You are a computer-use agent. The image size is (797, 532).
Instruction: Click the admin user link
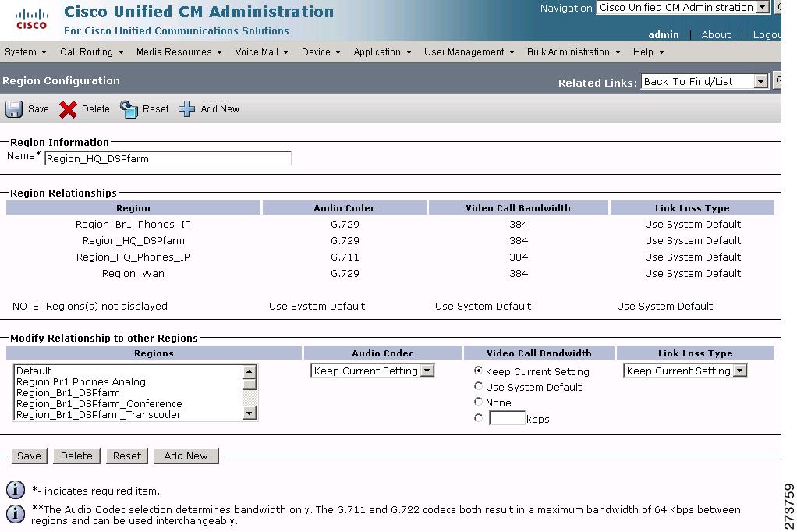coord(664,34)
